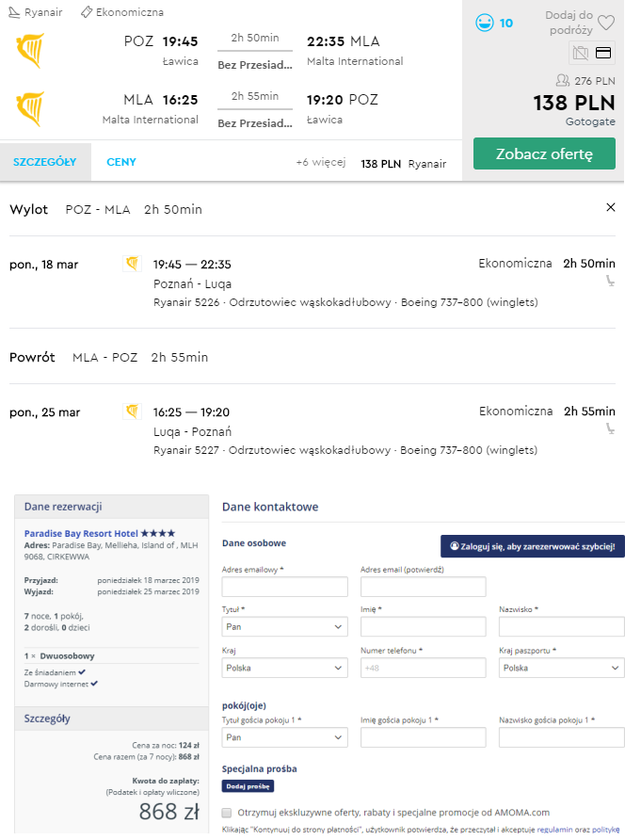625x840 pixels.
Task: Click the Zobacz ofertę button
Action: 544,153
